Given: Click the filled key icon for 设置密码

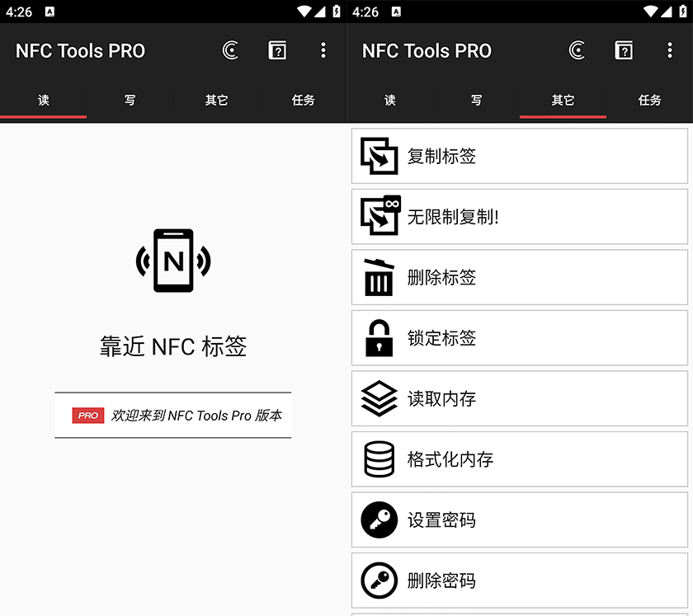Looking at the screenshot, I should click(x=379, y=520).
